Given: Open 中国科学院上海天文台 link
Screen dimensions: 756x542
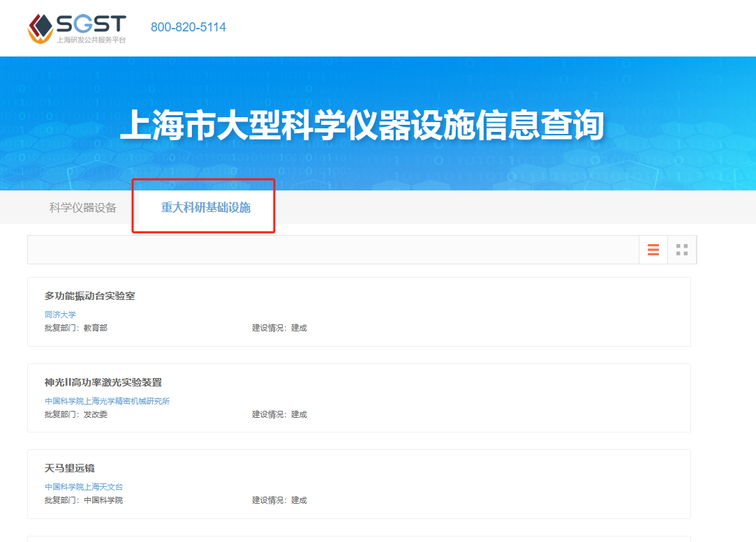Looking at the screenshot, I should [x=84, y=487].
